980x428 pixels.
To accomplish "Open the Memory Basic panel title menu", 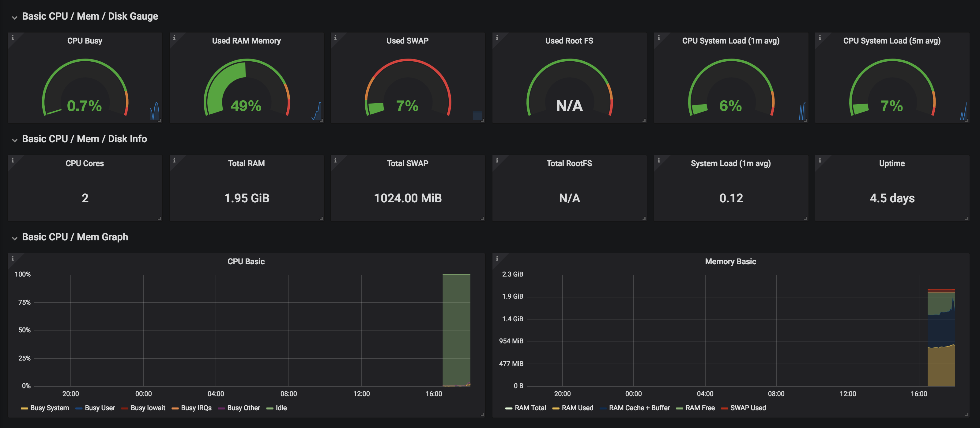I will (x=730, y=262).
